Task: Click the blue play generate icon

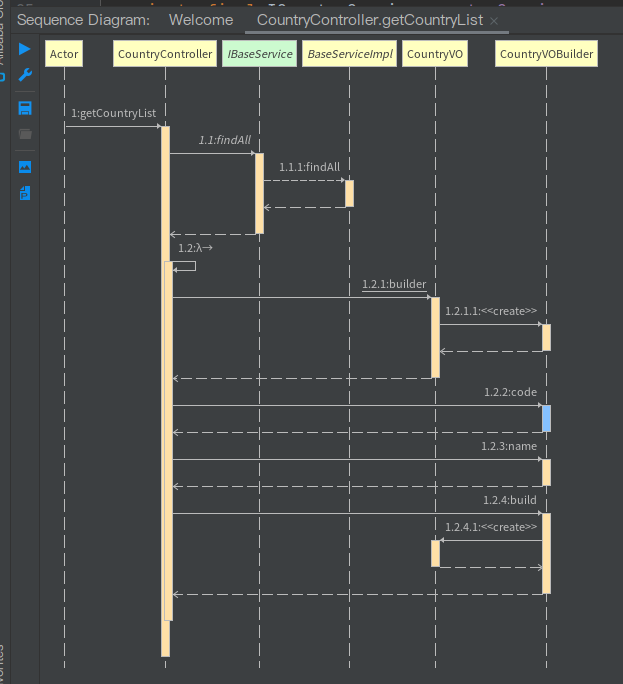Action: coord(24,49)
